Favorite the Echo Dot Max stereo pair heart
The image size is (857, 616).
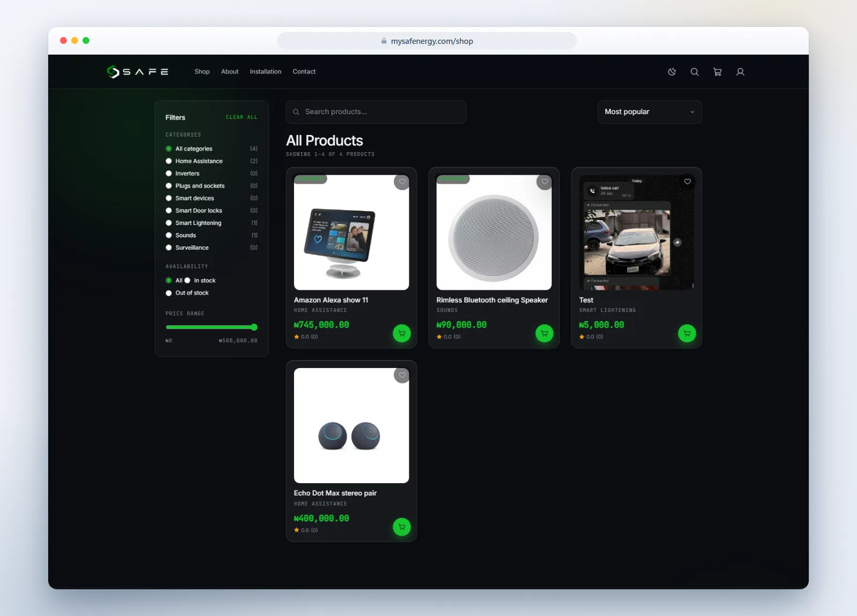point(402,375)
